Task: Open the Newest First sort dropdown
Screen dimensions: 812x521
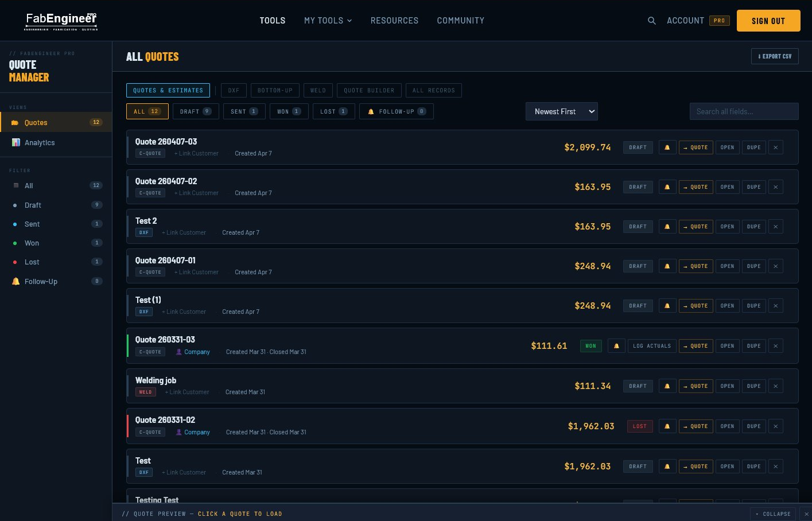Action: pos(561,111)
